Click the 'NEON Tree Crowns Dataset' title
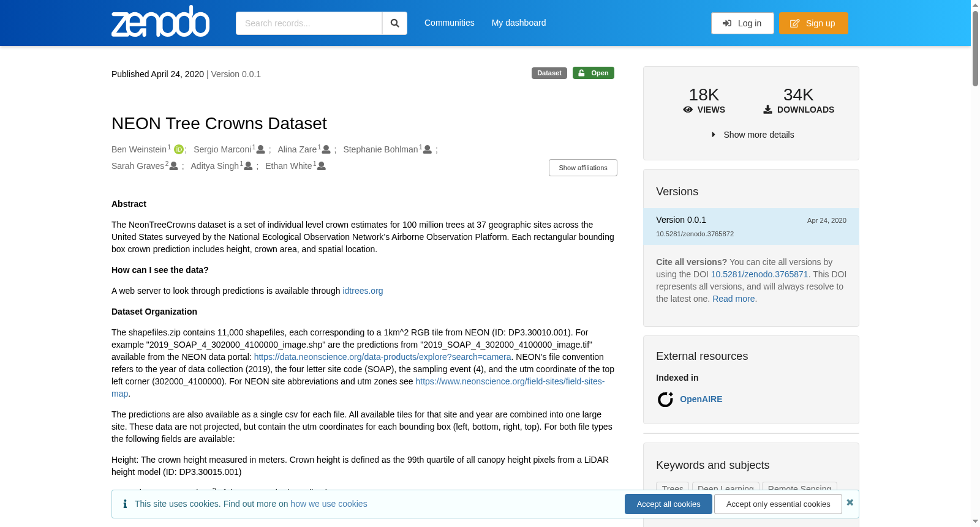This screenshot has height=527, width=980. pos(219,124)
